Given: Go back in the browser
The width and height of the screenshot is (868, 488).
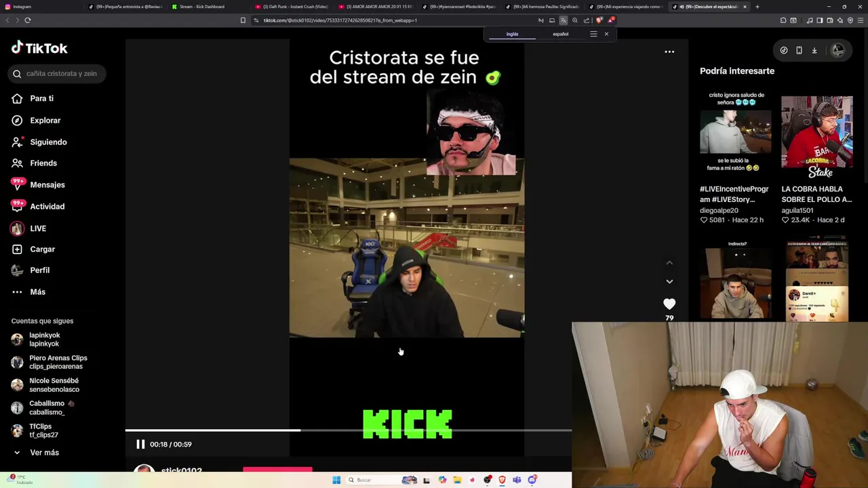Looking at the screenshot, I should 7,20.
